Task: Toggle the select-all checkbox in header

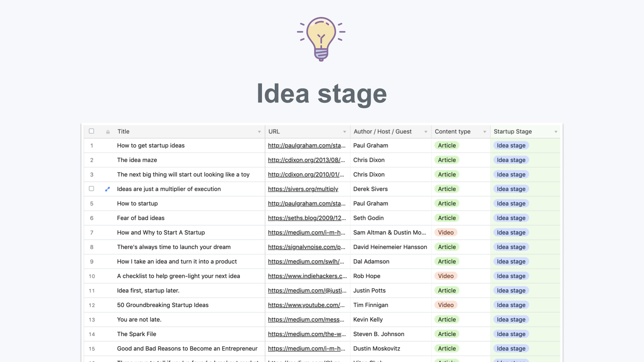Action: pos(92,131)
